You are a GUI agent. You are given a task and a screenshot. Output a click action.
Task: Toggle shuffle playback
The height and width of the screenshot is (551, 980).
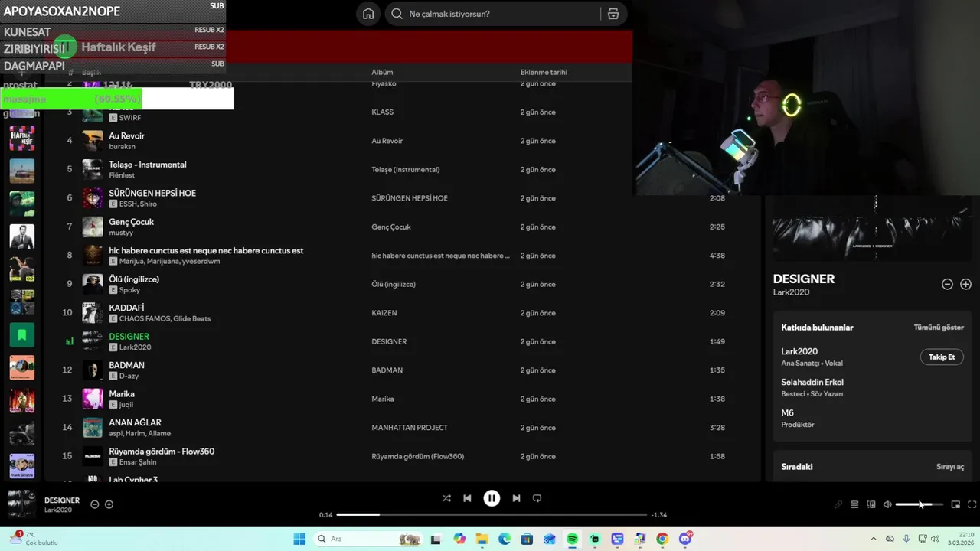coord(446,498)
